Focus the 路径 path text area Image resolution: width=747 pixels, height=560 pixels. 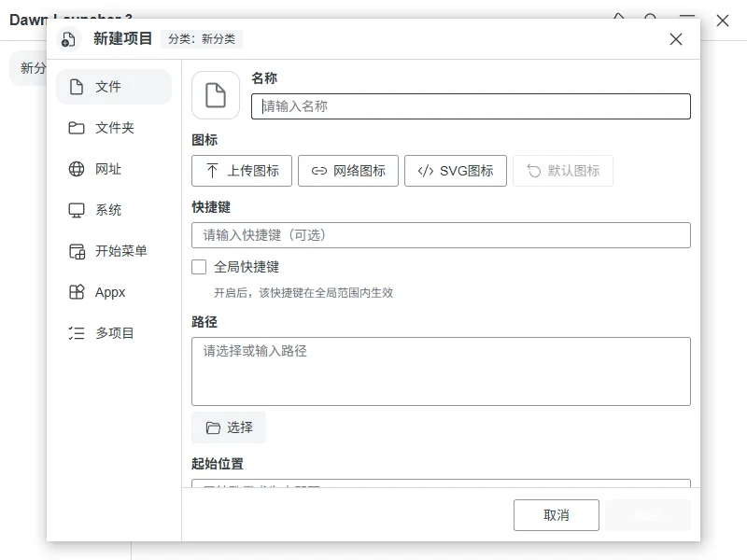tap(441, 371)
